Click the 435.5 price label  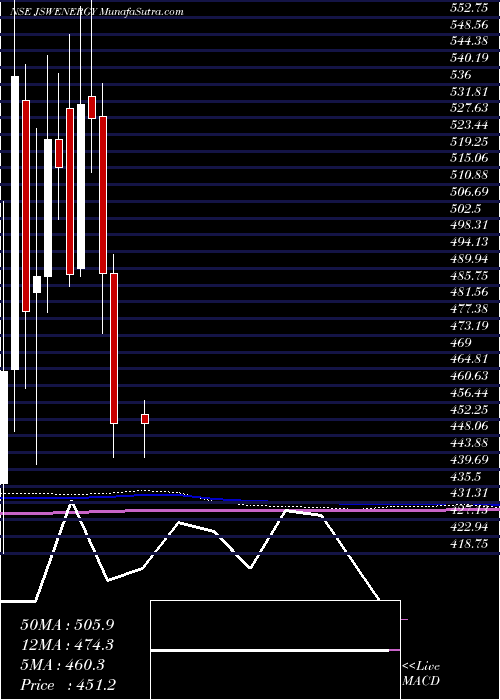pyautogui.click(x=466, y=477)
